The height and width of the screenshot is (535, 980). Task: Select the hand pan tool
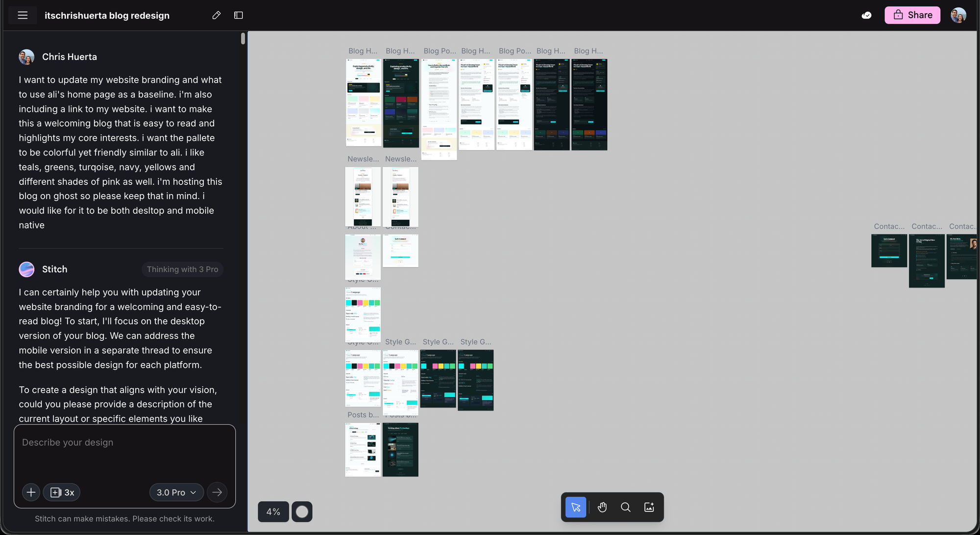(x=602, y=507)
